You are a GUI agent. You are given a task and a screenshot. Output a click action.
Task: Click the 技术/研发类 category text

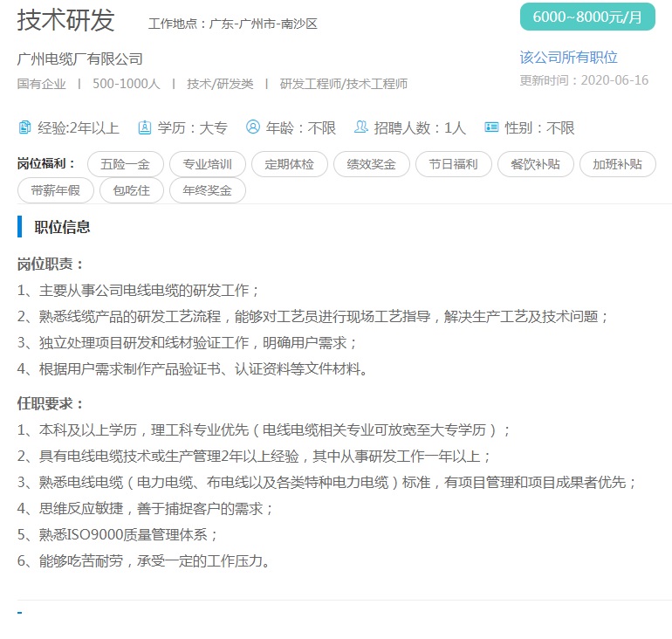click(220, 84)
